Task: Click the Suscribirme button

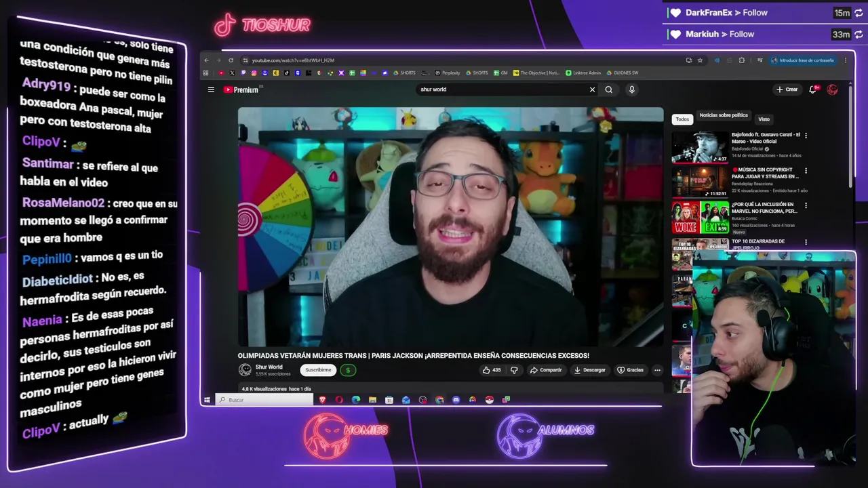Action: coord(318,370)
